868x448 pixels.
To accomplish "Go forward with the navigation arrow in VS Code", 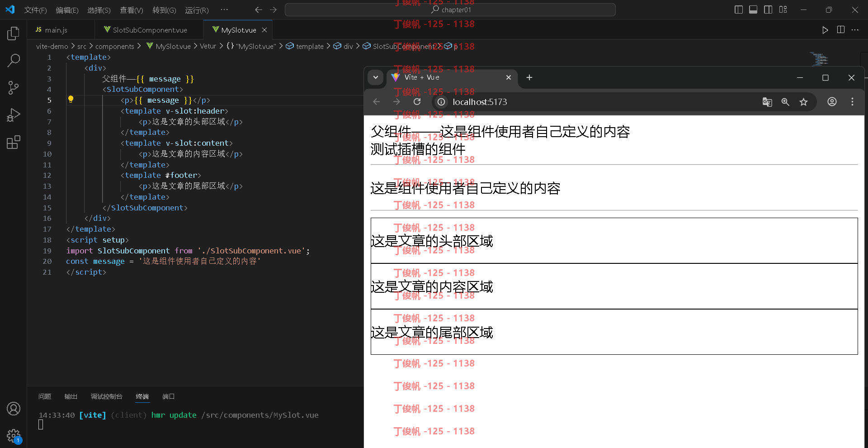I will click(273, 10).
